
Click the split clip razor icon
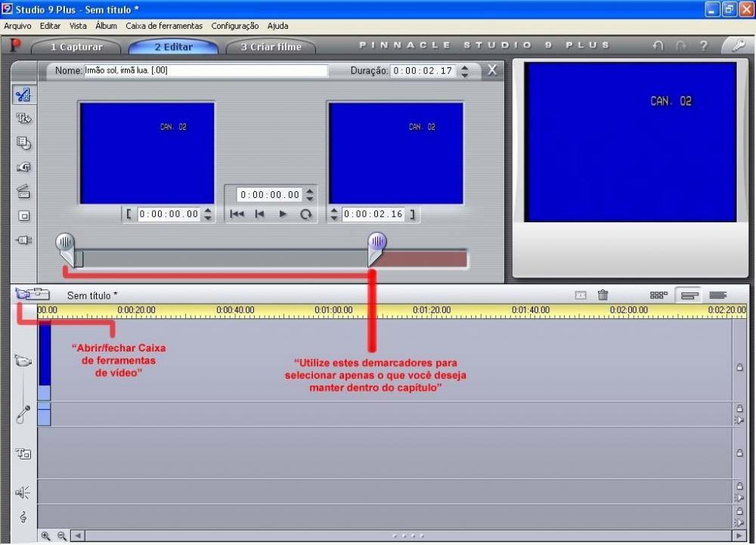581,295
